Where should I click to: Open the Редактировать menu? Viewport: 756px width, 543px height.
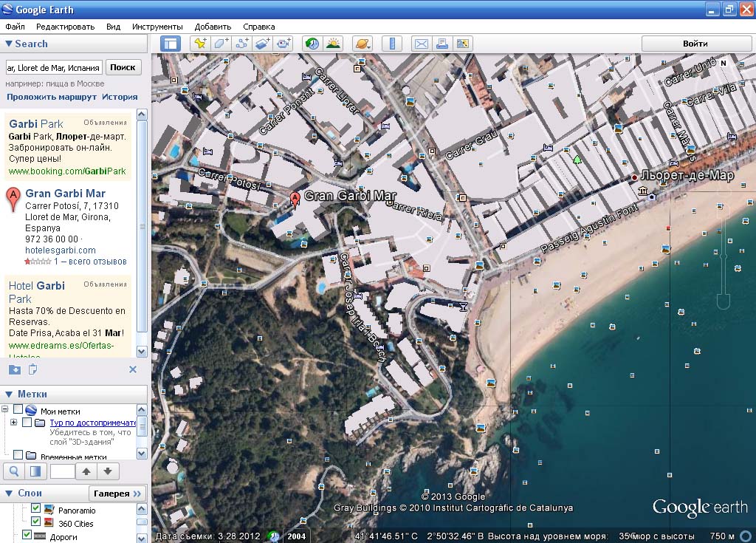click(x=65, y=27)
